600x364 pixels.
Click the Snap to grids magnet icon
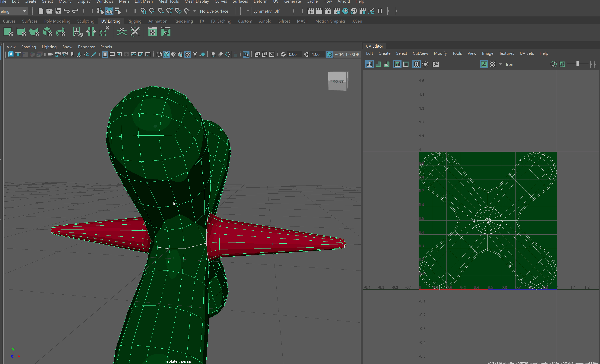pyautogui.click(x=143, y=11)
